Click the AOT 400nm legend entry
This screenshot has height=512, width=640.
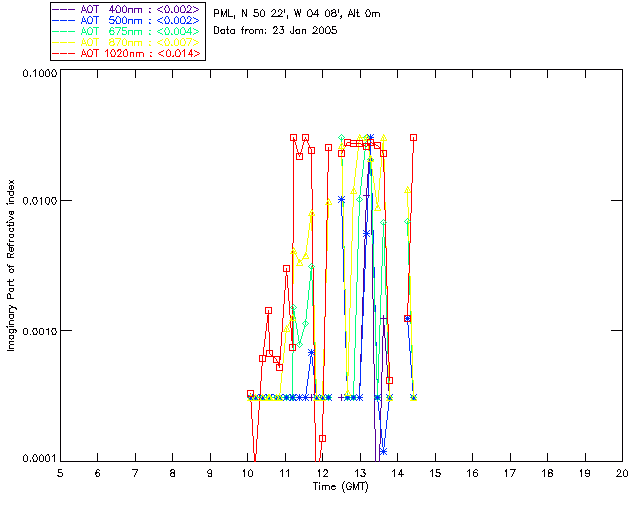click(127, 8)
